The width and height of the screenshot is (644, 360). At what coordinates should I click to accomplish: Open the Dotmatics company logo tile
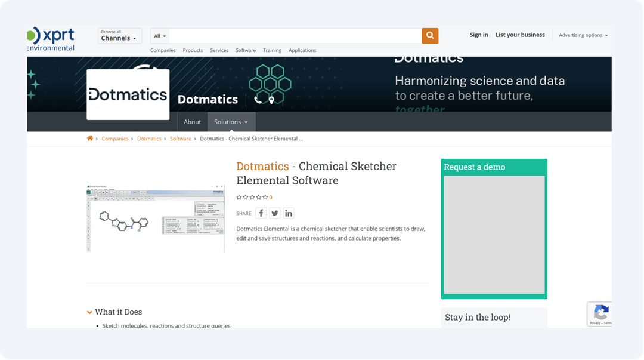[x=128, y=95]
